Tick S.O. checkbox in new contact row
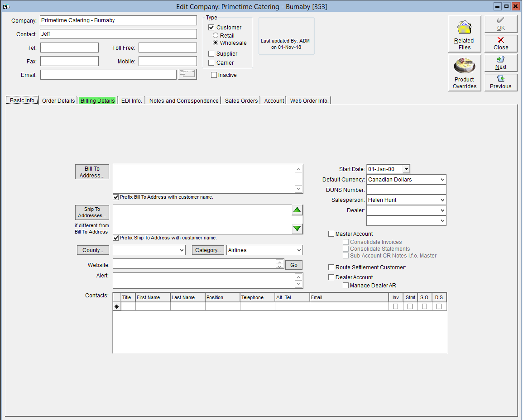 424,306
